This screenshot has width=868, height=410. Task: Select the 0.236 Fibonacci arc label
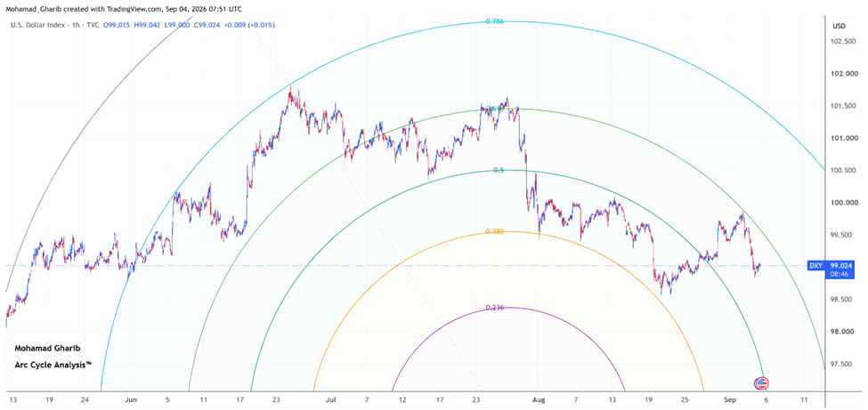[494, 307]
